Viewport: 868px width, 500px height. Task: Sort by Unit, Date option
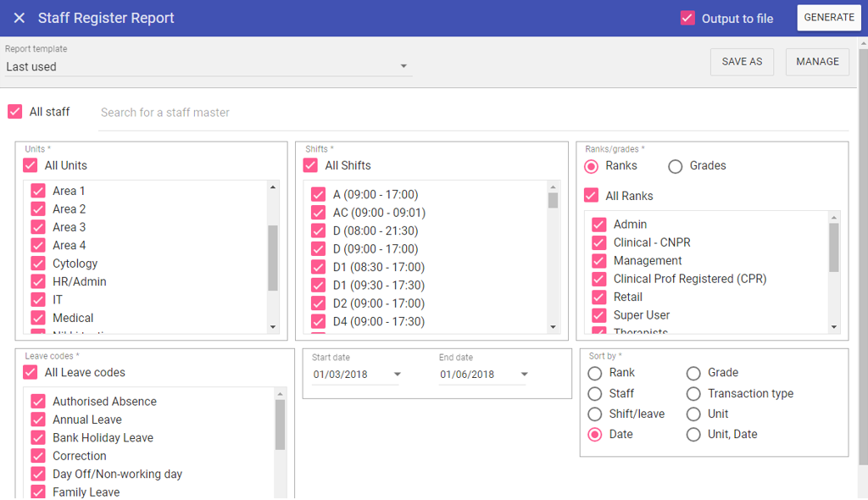693,435
